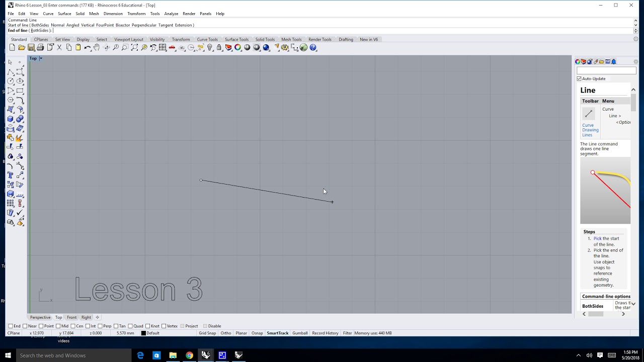644x362 pixels.
Task: Select the Circle tool in sidebar
Action: [x=10, y=81]
